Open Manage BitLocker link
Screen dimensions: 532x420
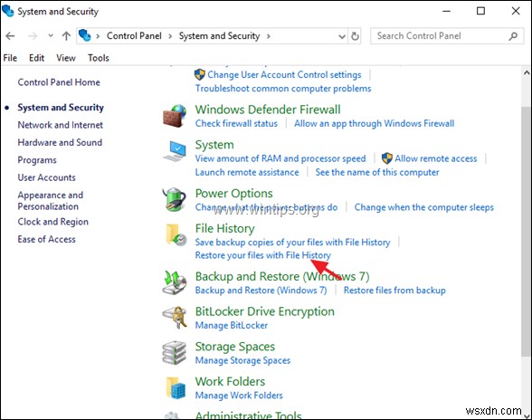coord(232,325)
